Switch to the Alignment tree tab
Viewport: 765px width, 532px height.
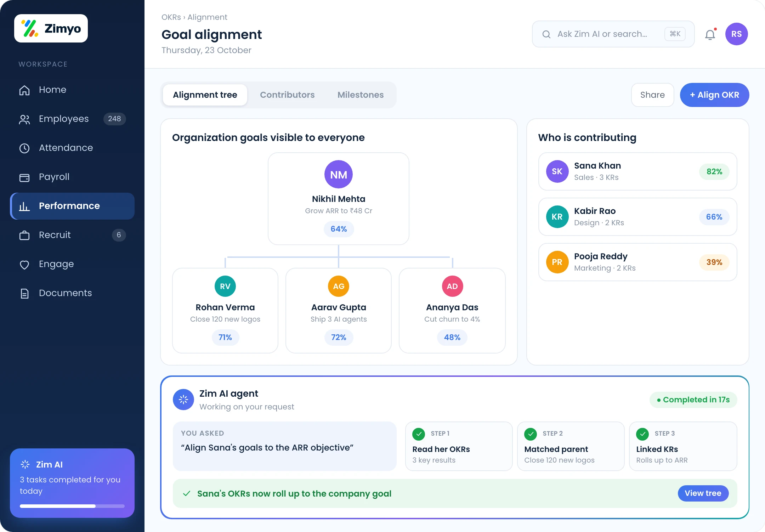(205, 95)
